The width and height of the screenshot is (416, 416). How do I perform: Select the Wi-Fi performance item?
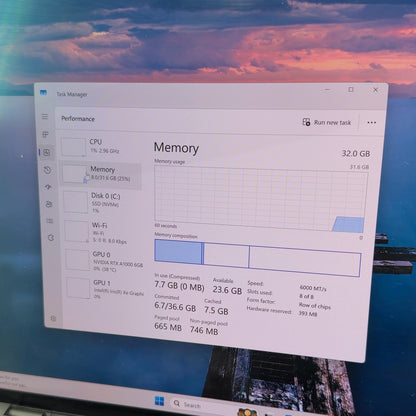[x=104, y=232]
